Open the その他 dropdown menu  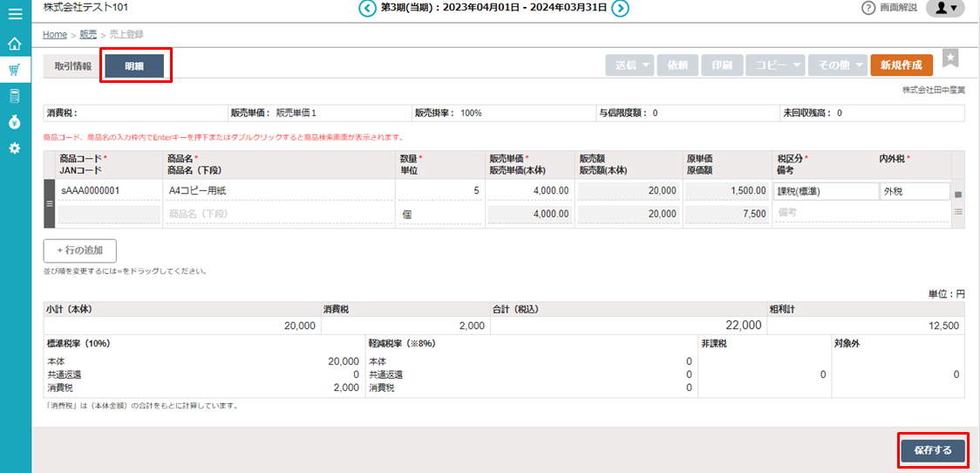click(x=836, y=65)
